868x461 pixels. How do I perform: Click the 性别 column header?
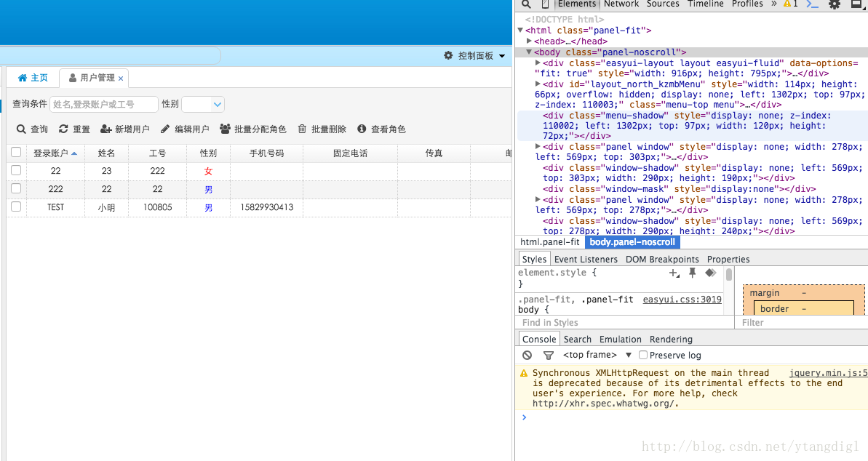click(208, 153)
